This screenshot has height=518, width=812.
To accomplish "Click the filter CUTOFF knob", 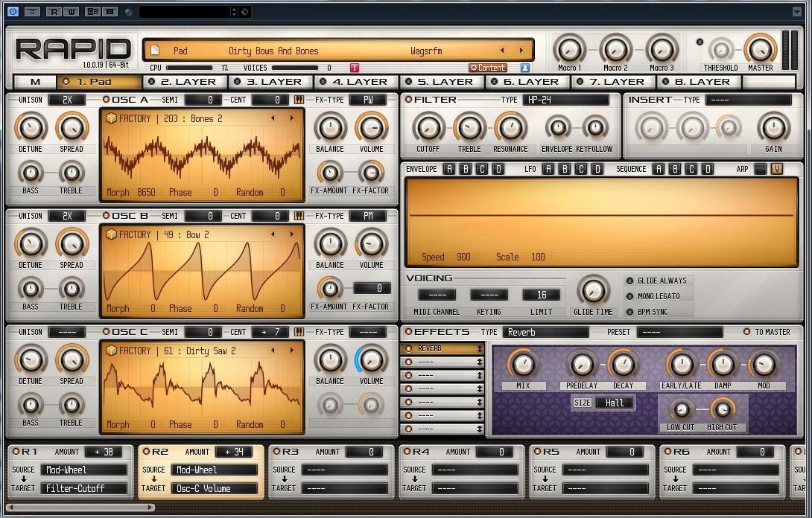I will (x=428, y=128).
